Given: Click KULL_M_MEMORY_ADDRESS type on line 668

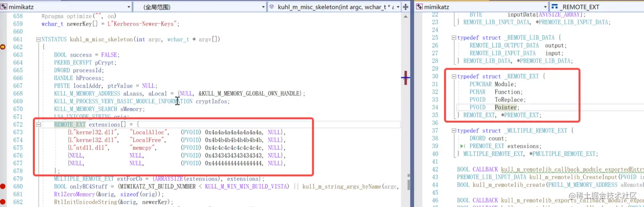Looking at the screenshot, I should click(x=87, y=93).
